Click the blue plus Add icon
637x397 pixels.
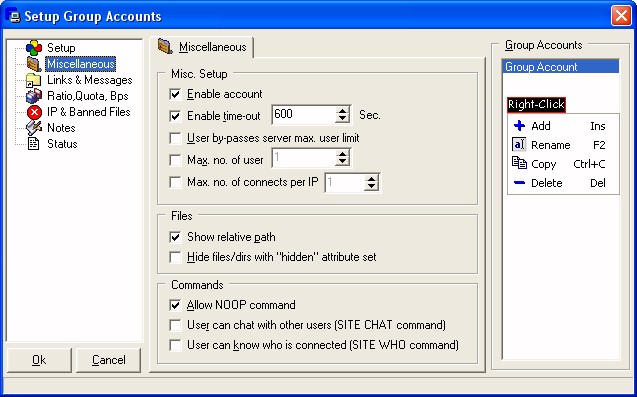[x=519, y=126]
